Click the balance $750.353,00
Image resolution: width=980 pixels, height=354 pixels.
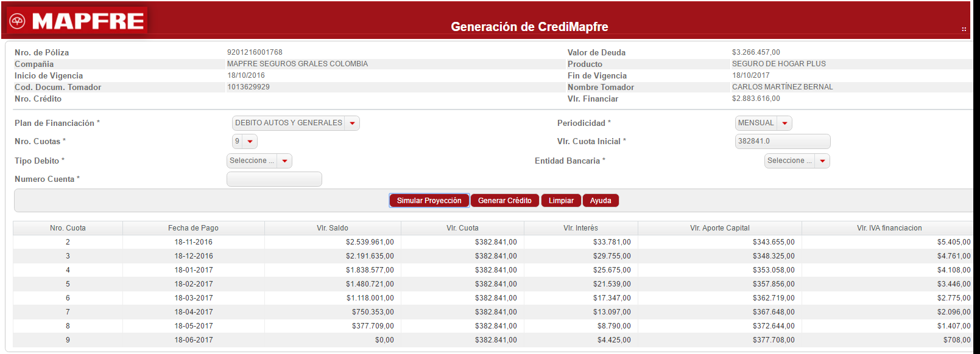point(373,312)
